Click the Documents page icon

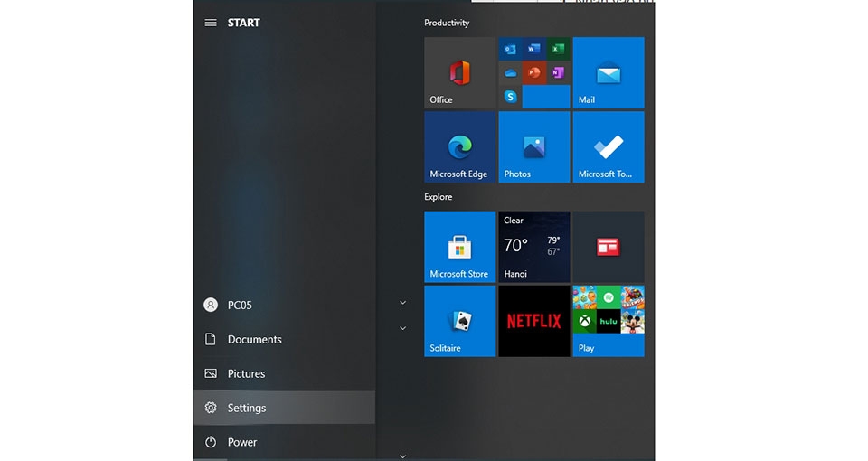(211, 339)
